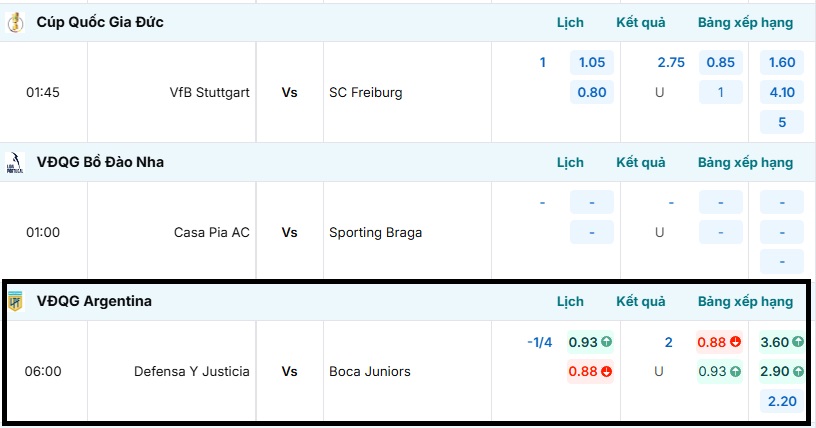Image resolution: width=816 pixels, height=428 pixels.
Task: Click the Argentina league crest icon
Action: 14,301
